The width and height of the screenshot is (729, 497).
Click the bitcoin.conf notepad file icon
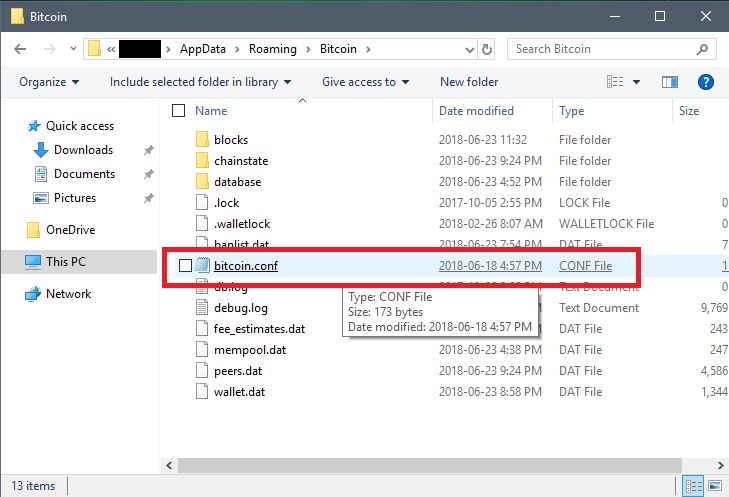point(202,265)
